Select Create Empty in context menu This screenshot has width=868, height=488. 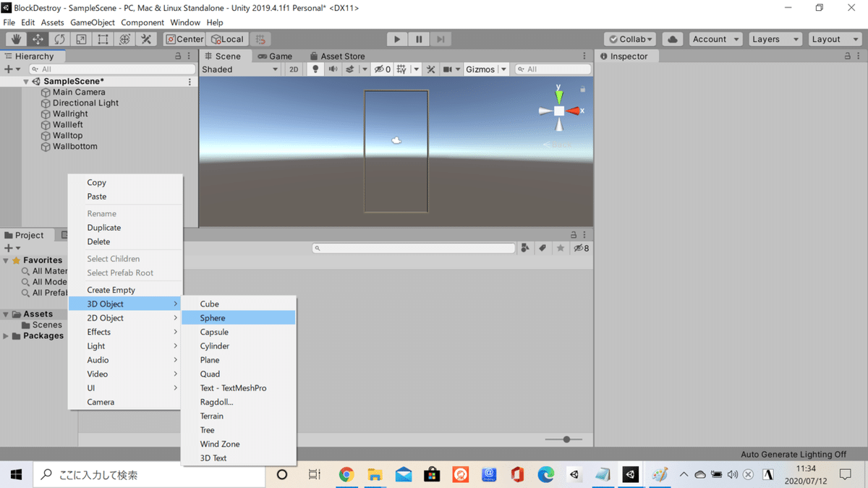(x=124, y=290)
